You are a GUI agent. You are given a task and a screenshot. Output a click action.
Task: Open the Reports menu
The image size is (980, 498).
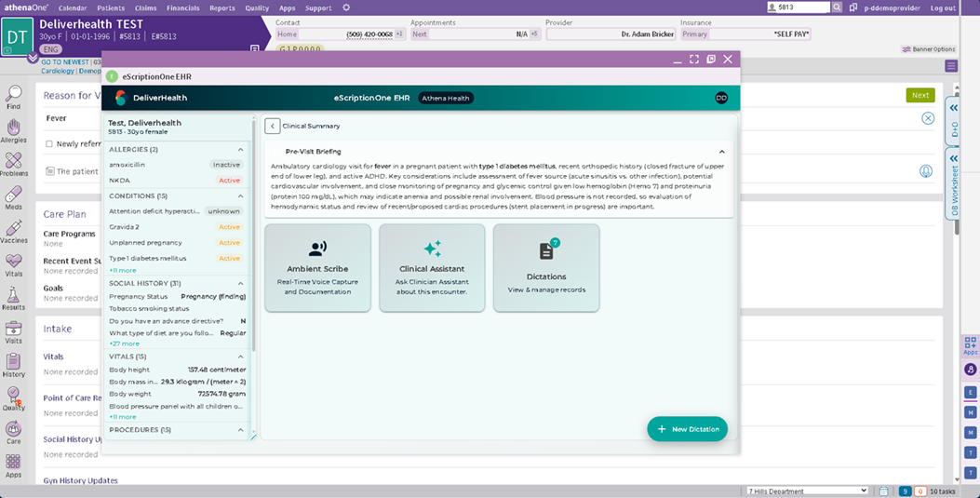point(222,8)
